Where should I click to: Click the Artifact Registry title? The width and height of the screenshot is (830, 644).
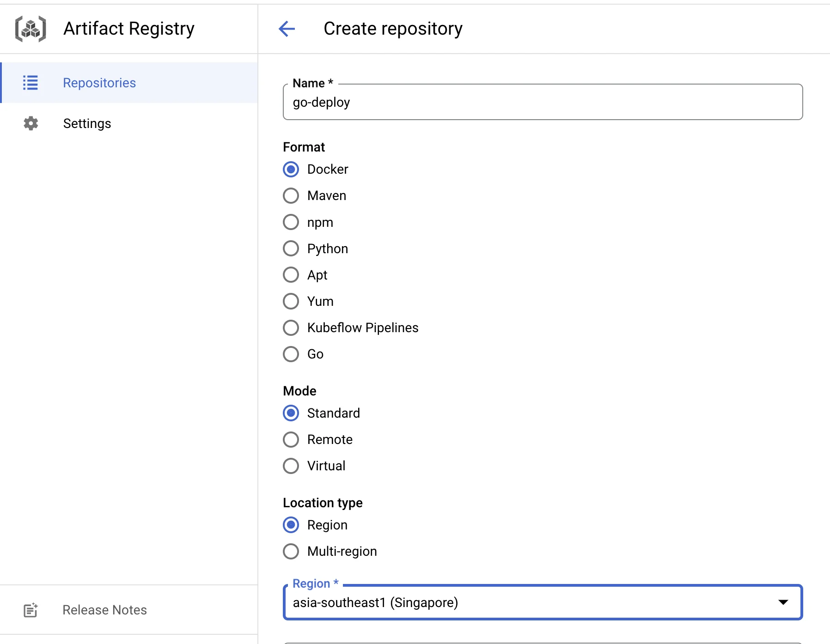click(x=129, y=29)
